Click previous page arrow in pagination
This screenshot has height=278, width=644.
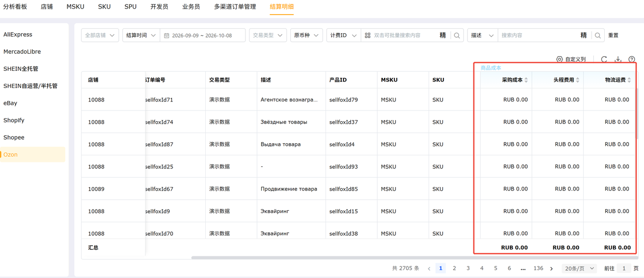429,268
